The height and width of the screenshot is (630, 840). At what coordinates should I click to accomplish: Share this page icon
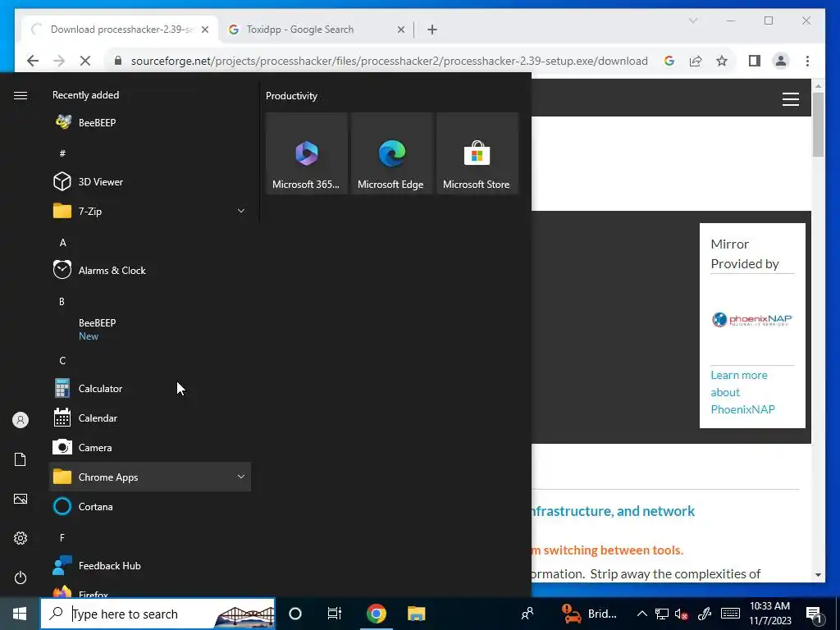pyautogui.click(x=696, y=61)
